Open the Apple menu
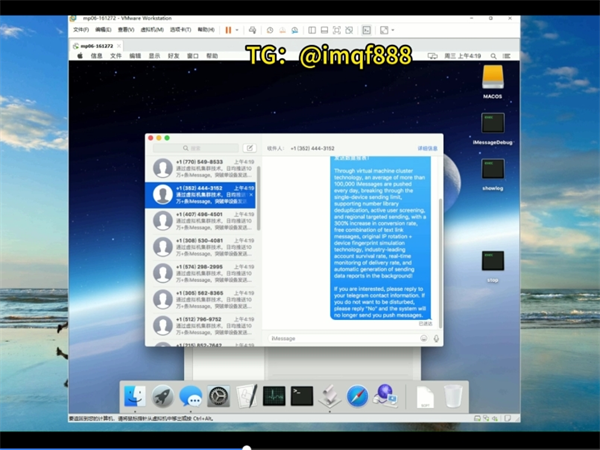 (x=79, y=56)
